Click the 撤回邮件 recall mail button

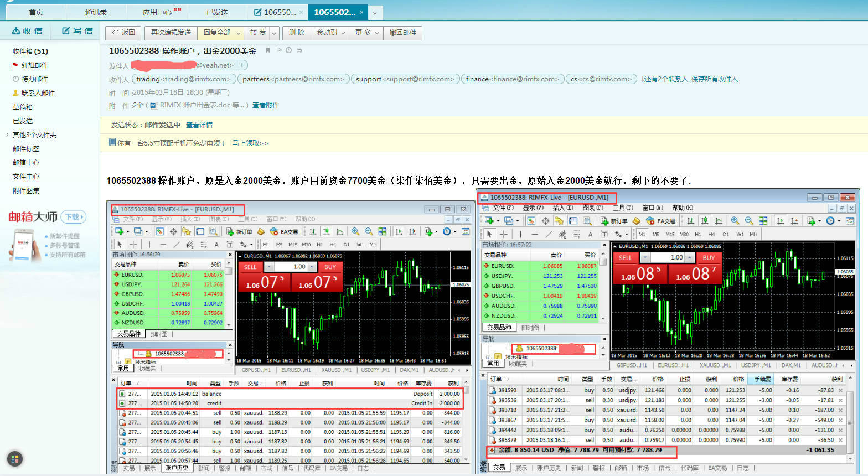tap(402, 33)
